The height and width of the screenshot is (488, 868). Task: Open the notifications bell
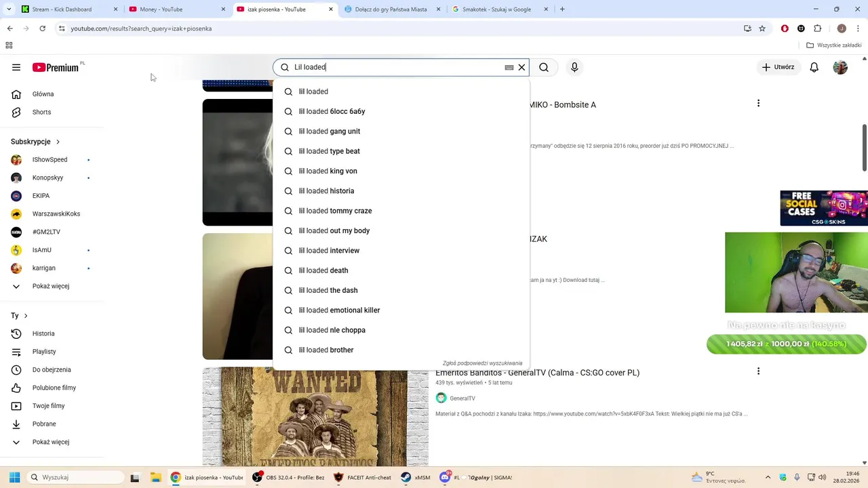[814, 67]
